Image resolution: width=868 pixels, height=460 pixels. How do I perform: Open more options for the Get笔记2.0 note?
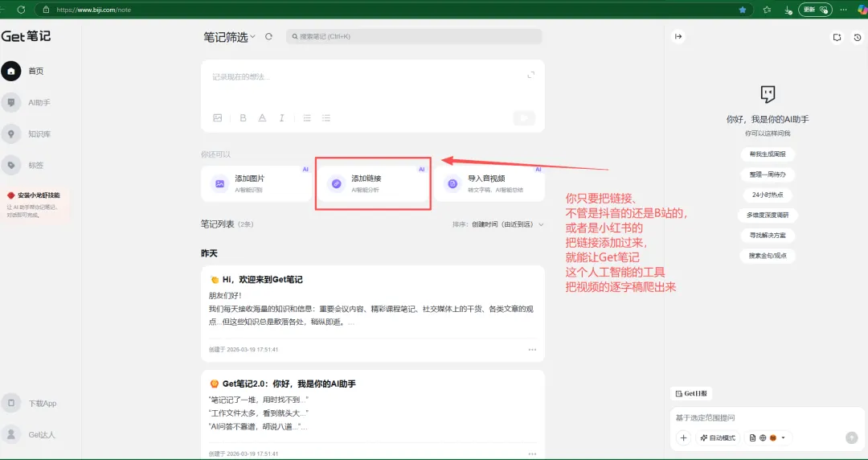532,454
